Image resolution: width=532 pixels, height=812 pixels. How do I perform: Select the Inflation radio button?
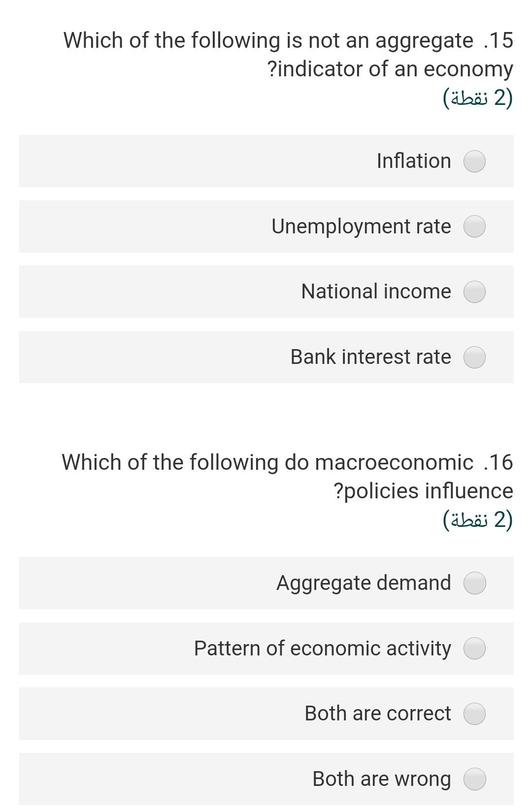tap(474, 161)
